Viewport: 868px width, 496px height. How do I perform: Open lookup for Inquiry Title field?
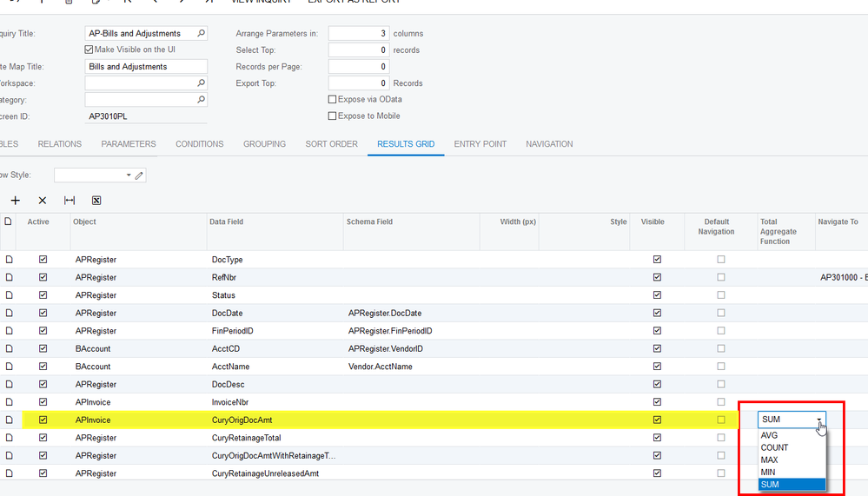tap(202, 34)
